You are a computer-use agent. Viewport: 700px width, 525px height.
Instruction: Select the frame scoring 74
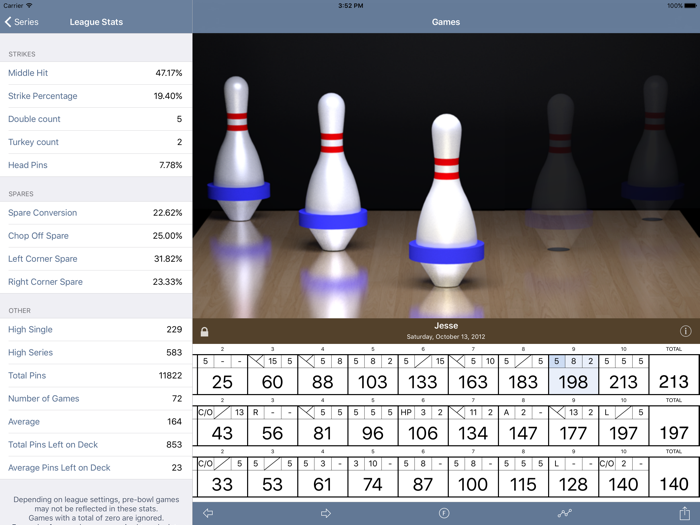click(373, 477)
